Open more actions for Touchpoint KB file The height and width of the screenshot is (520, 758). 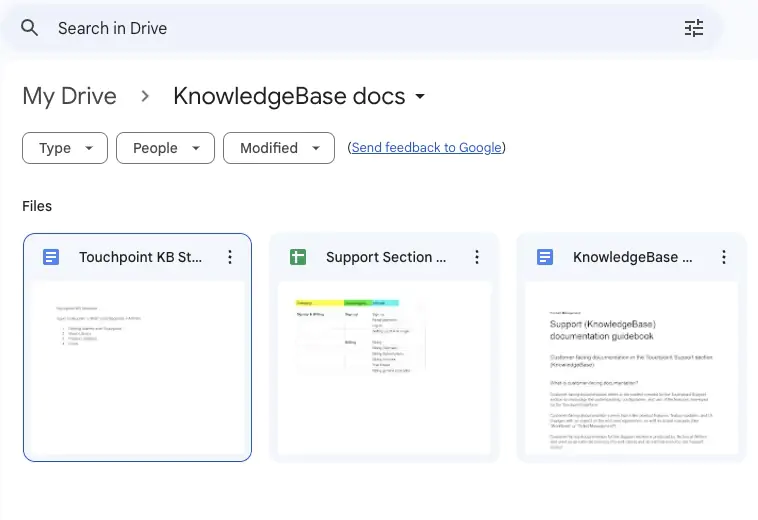pos(230,257)
